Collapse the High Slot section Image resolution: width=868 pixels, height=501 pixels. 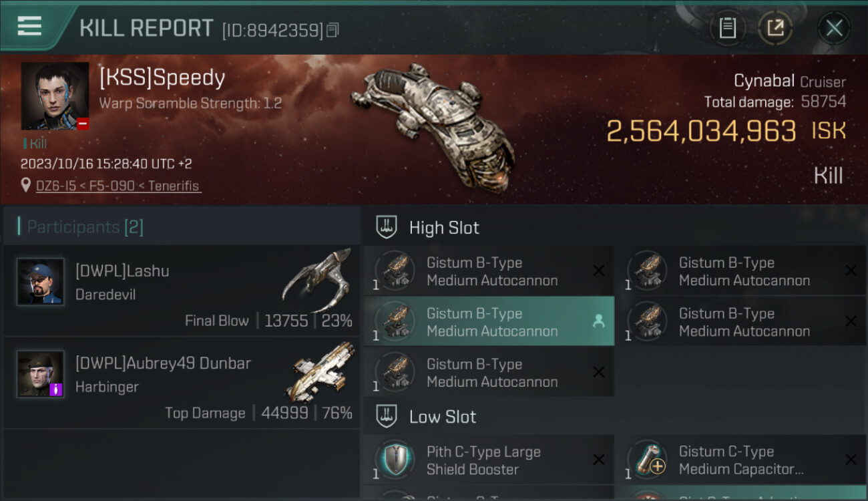[387, 227]
